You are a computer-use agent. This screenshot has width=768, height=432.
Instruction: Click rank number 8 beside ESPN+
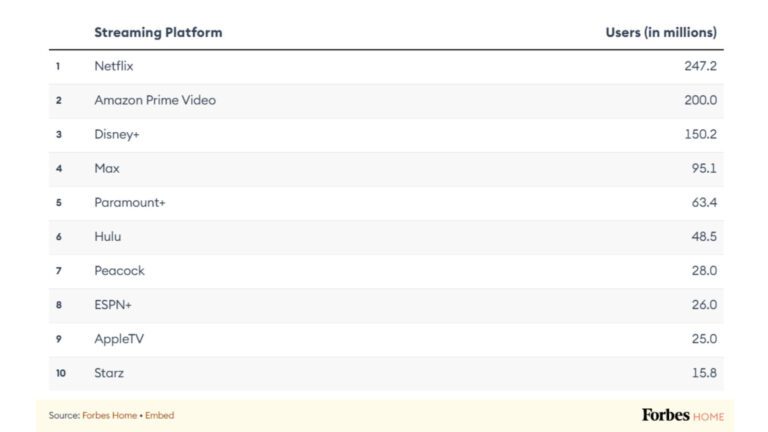point(59,305)
